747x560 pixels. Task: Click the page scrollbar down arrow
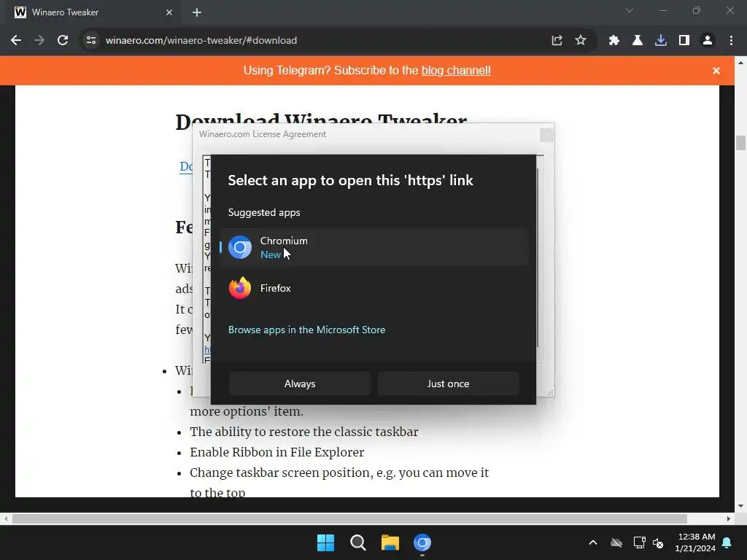pyautogui.click(x=740, y=506)
